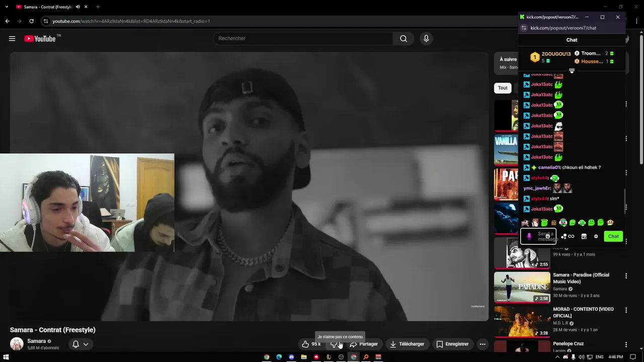
Task: Go back using the browser back arrow
Action: (7, 21)
